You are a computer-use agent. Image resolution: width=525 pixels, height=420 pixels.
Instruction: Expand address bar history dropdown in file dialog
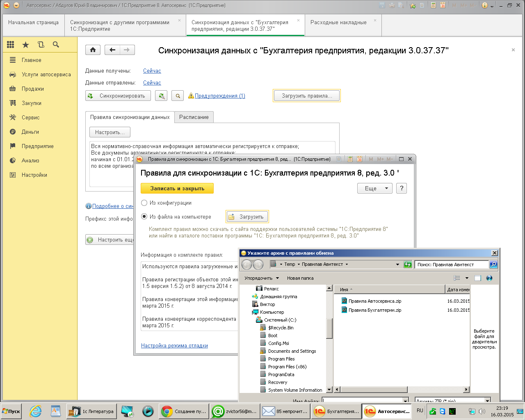click(x=397, y=265)
